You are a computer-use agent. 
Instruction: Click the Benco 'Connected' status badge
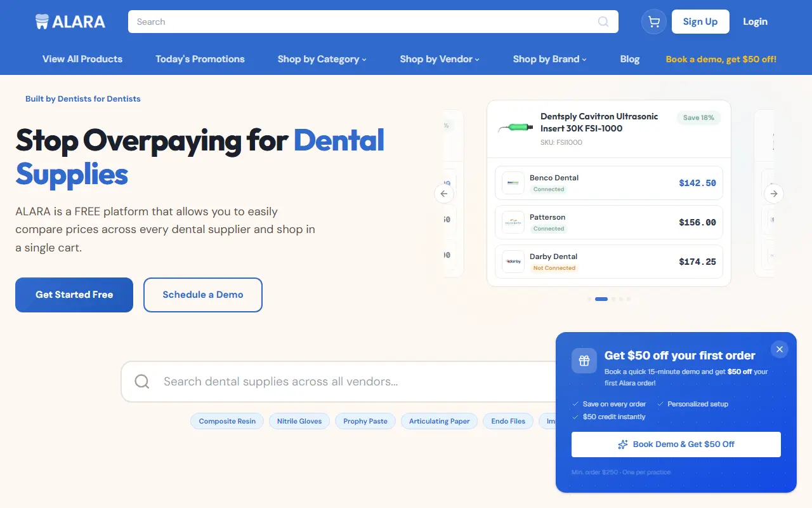tap(549, 189)
